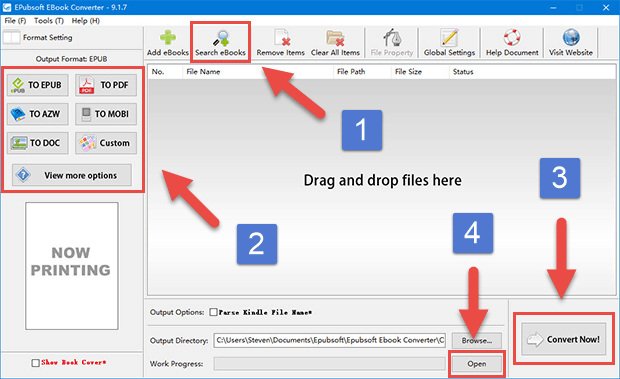The height and width of the screenshot is (379, 620).
Task: Open the Help Document
Action: [512, 43]
